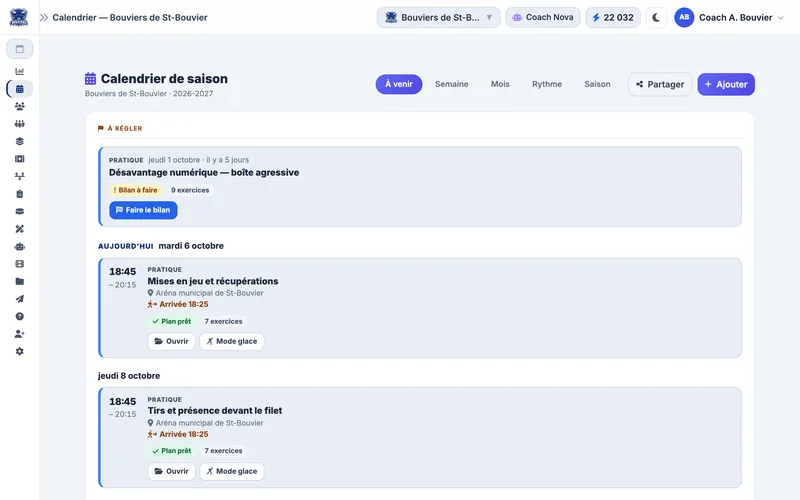Screen dimensions: 800x500
Task: Click the 7 exercices label on Mises en jeu
Action: point(223,321)
